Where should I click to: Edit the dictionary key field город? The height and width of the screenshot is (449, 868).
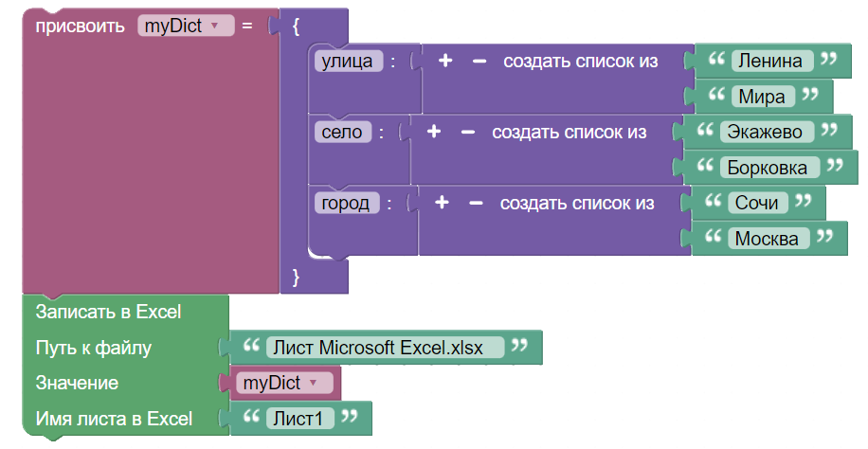pyautogui.click(x=347, y=203)
